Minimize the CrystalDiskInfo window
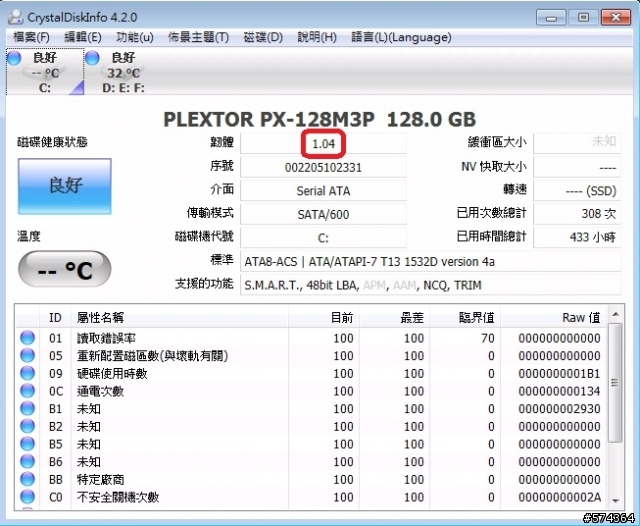Image resolution: width=640 pixels, height=526 pixels. [x=551, y=18]
